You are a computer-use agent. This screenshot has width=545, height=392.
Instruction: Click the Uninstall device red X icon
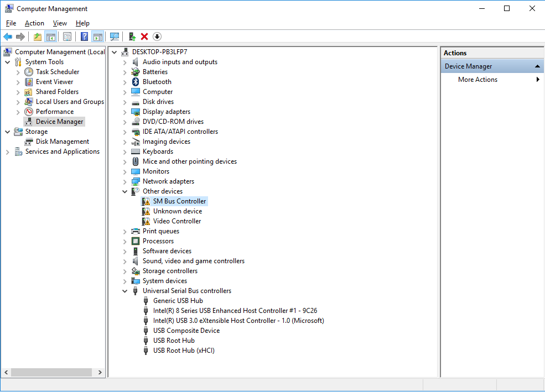(x=144, y=36)
